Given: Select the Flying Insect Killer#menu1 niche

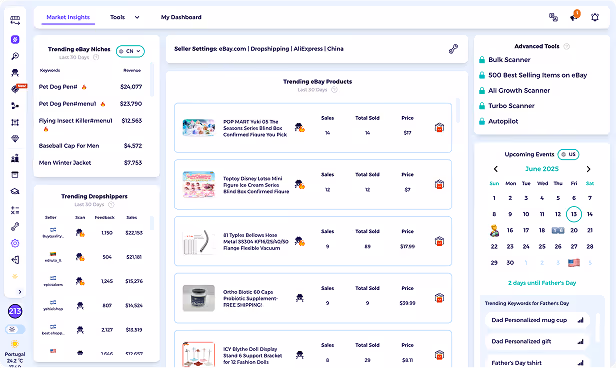Looking at the screenshot, I should [75, 121].
